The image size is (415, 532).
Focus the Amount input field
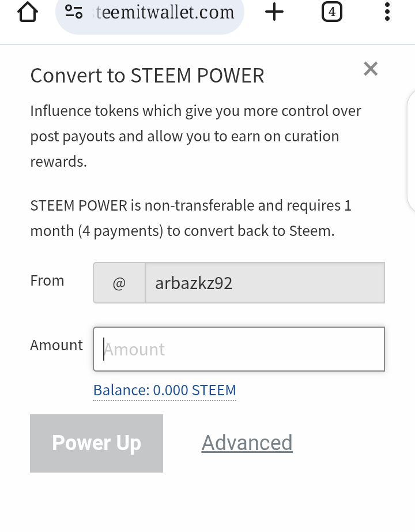click(x=239, y=350)
